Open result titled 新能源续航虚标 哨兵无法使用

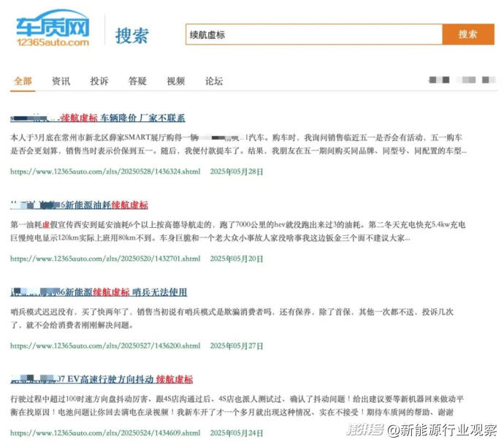[x=99, y=292]
